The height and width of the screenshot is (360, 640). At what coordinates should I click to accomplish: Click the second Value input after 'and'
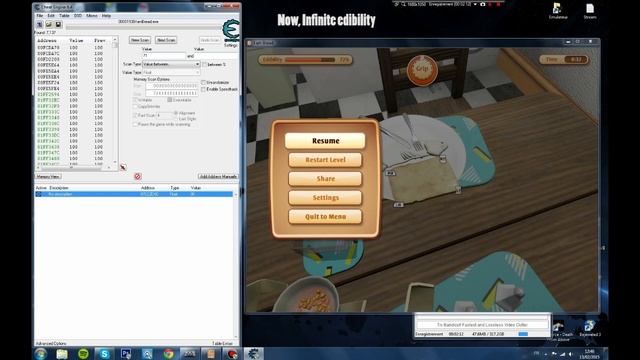[216, 56]
